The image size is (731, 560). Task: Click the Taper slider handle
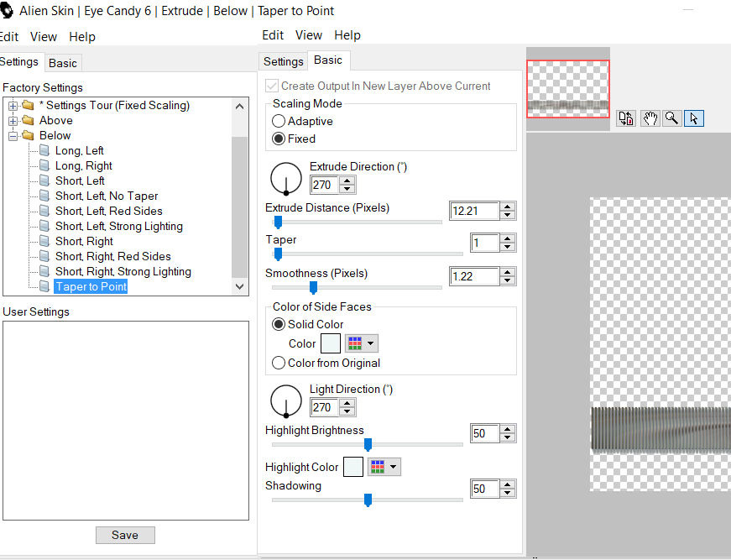click(x=278, y=254)
